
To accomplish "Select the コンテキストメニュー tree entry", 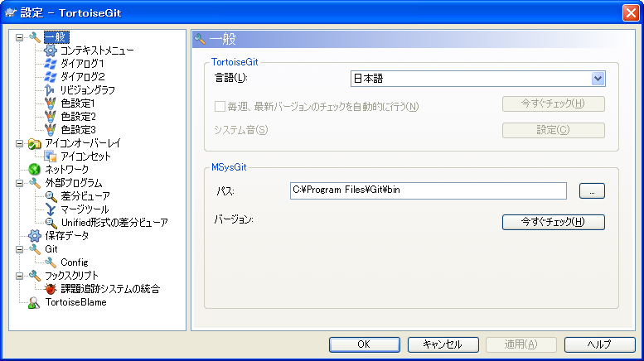I will [x=97, y=51].
